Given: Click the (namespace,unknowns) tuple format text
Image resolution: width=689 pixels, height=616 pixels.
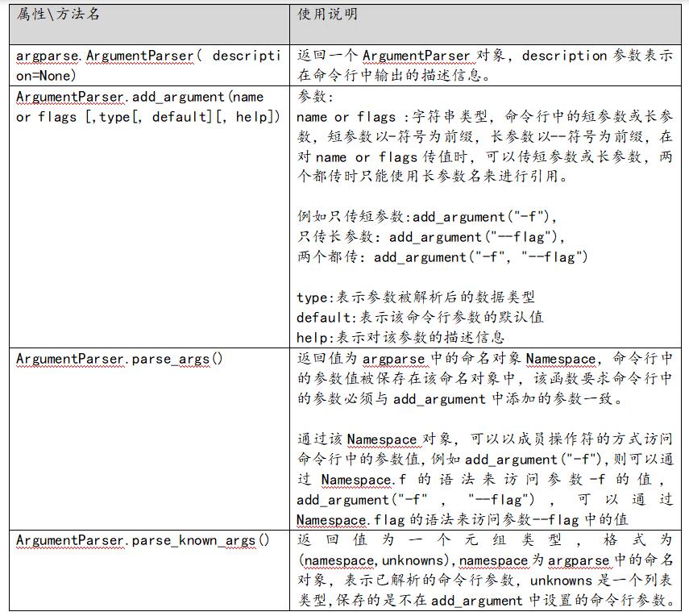Looking at the screenshot, I should (376, 560).
